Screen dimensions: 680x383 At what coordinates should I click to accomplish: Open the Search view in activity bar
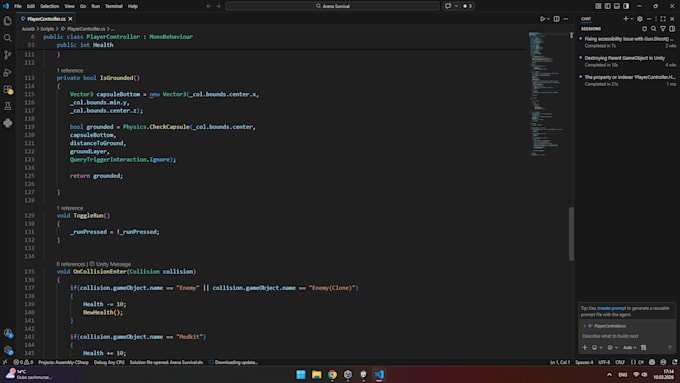[7, 38]
